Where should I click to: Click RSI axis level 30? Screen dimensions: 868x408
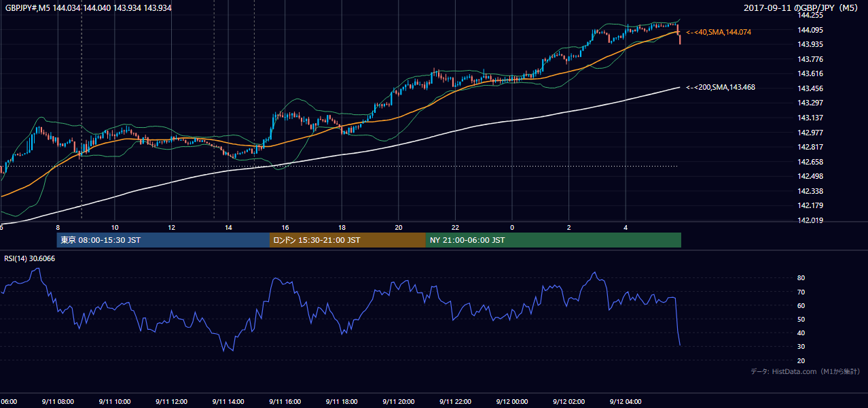pyautogui.click(x=801, y=346)
